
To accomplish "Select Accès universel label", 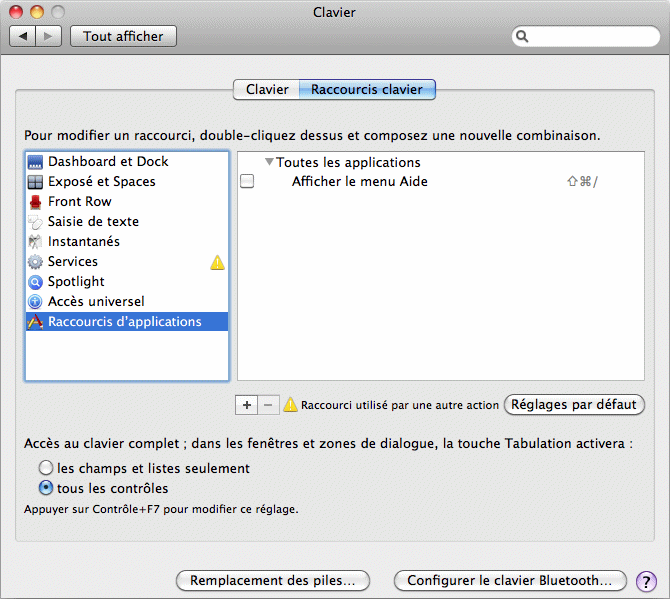I will click(x=96, y=302).
